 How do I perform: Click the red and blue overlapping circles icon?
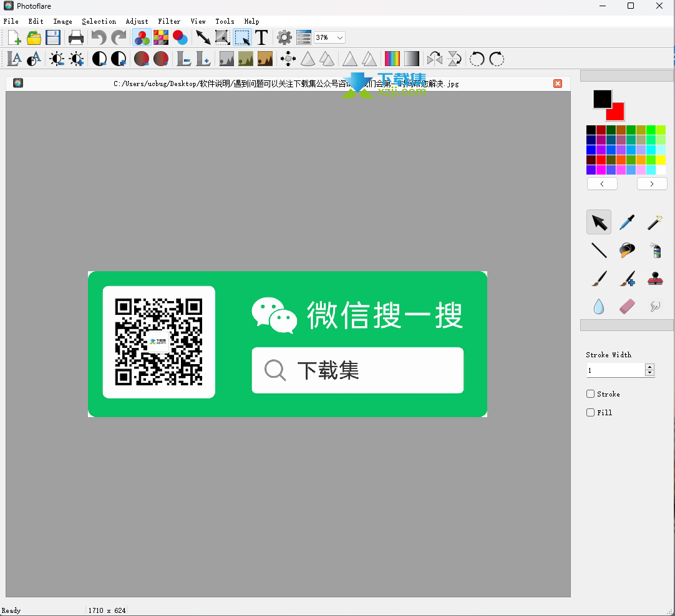pos(180,37)
